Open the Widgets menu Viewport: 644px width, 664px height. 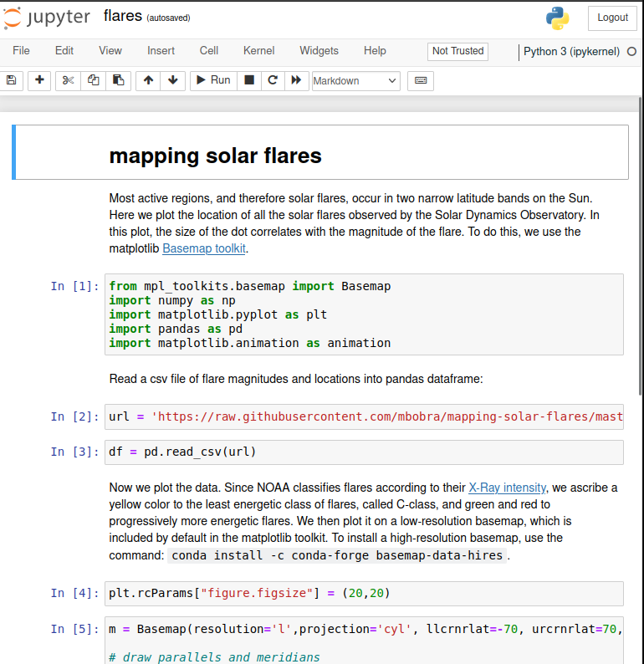pyautogui.click(x=319, y=51)
